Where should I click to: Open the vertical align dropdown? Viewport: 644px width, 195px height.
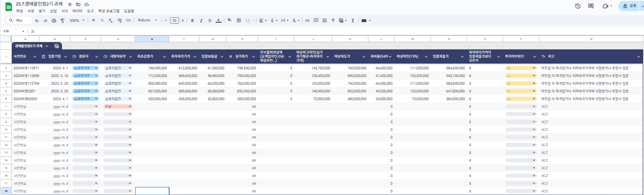pos(274,20)
